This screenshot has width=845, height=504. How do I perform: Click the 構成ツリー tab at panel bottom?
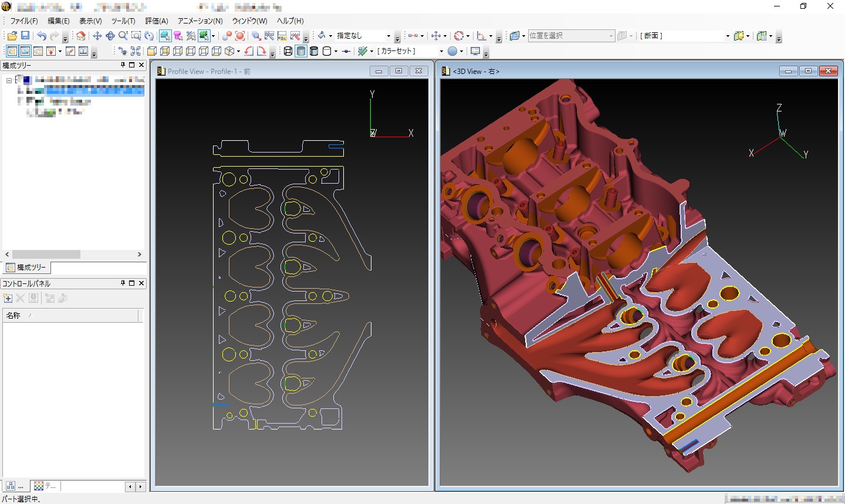click(27, 268)
